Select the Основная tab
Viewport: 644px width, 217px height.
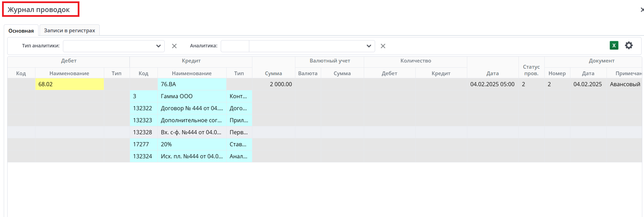[x=21, y=31]
